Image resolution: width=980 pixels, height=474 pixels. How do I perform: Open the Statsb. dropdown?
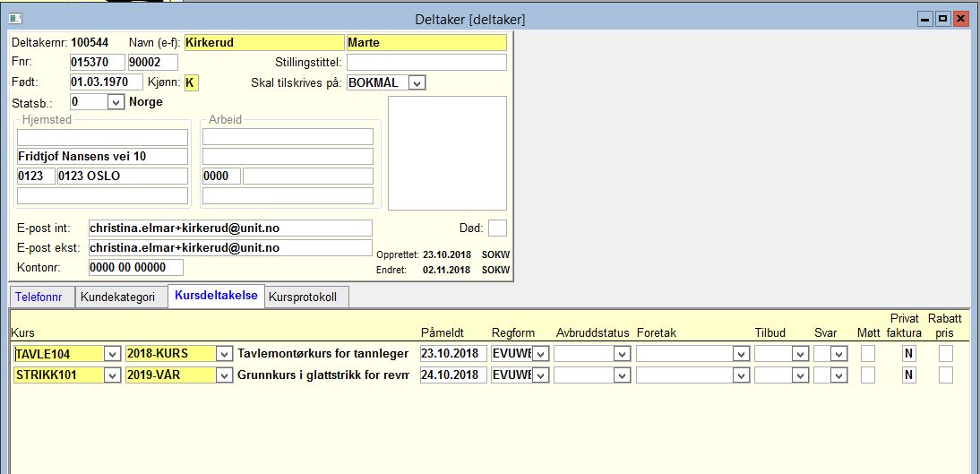point(115,102)
